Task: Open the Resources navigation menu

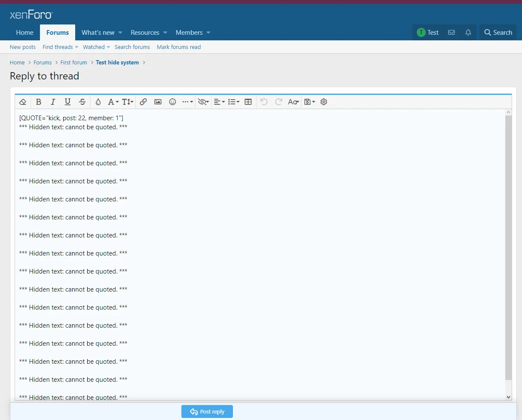Action: [145, 33]
